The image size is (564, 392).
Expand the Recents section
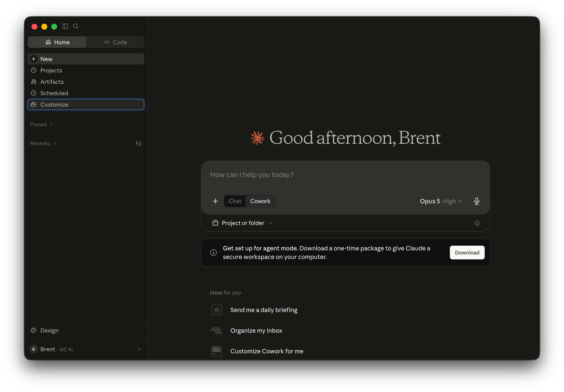pos(43,143)
